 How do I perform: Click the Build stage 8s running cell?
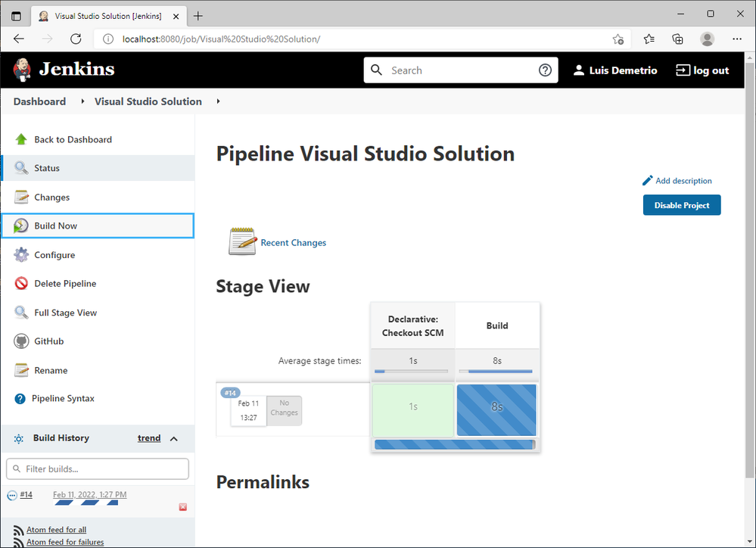[x=496, y=410]
